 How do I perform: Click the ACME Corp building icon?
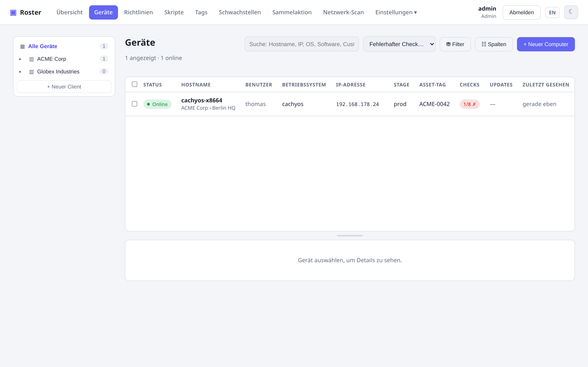31,59
